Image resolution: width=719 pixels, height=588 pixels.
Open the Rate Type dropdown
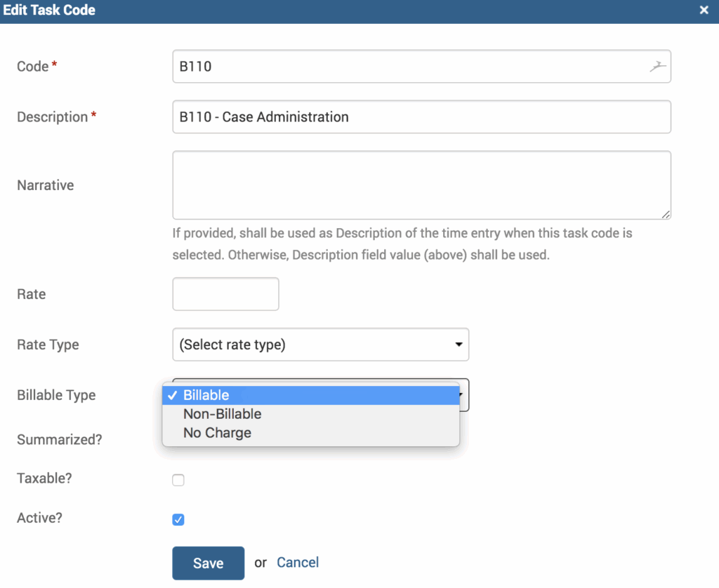click(x=320, y=345)
